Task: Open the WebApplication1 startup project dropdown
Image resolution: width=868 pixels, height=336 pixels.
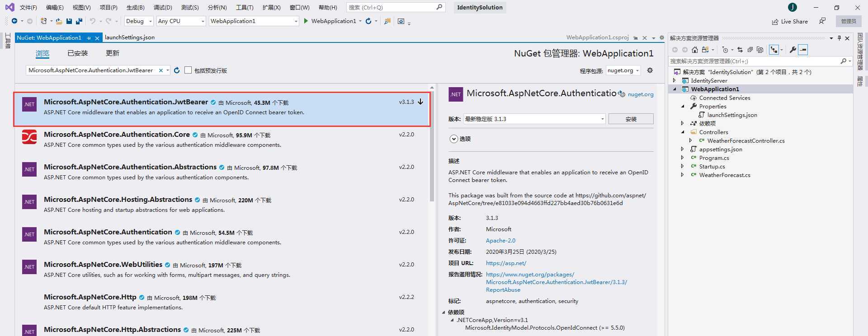Action: [254, 21]
